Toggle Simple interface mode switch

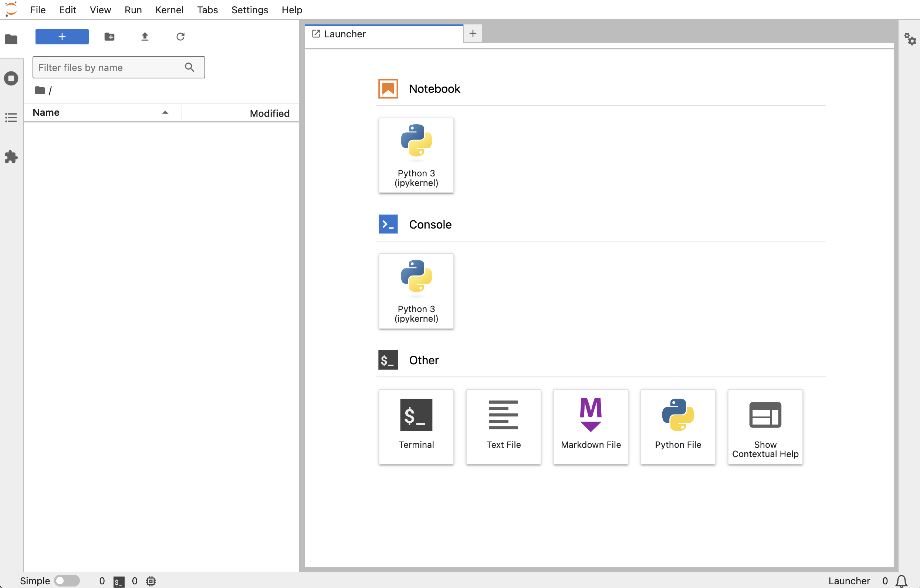click(x=67, y=581)
